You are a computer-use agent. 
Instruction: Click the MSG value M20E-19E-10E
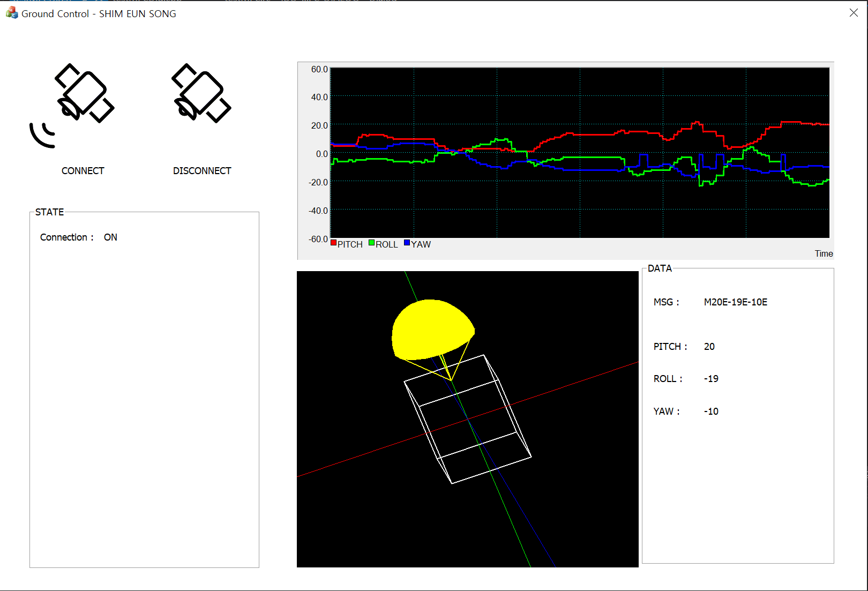pos(736,302)
